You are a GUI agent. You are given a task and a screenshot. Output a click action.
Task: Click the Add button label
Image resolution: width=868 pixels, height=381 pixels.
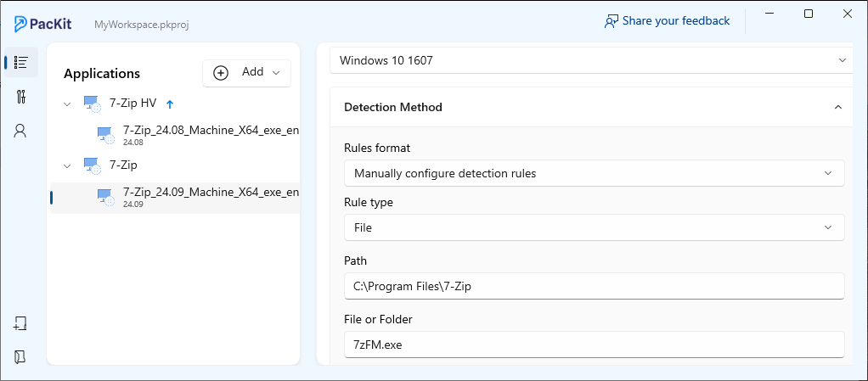[252, 72]
